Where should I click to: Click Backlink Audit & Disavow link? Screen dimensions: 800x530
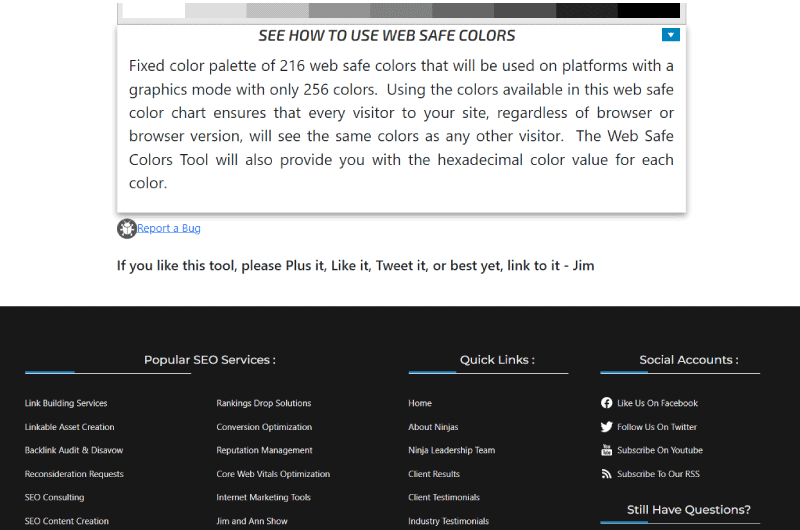point(74,450)
